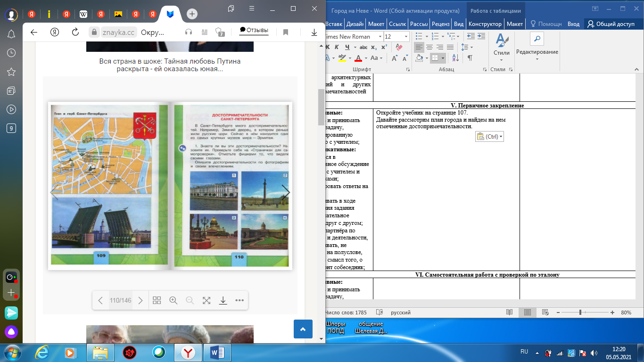
Task: Open the Protect shield icon with badge 7
Action: tap(220, 32)
